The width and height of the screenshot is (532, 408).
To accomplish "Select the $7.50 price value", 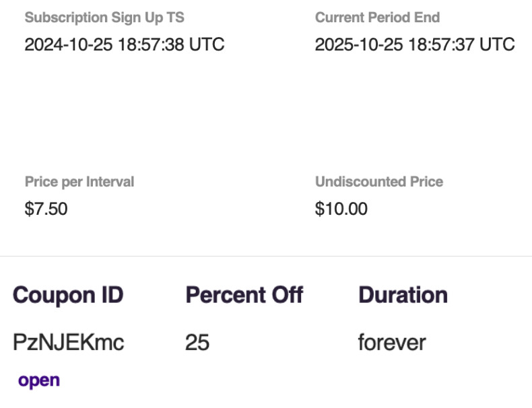I will (46, 209).
